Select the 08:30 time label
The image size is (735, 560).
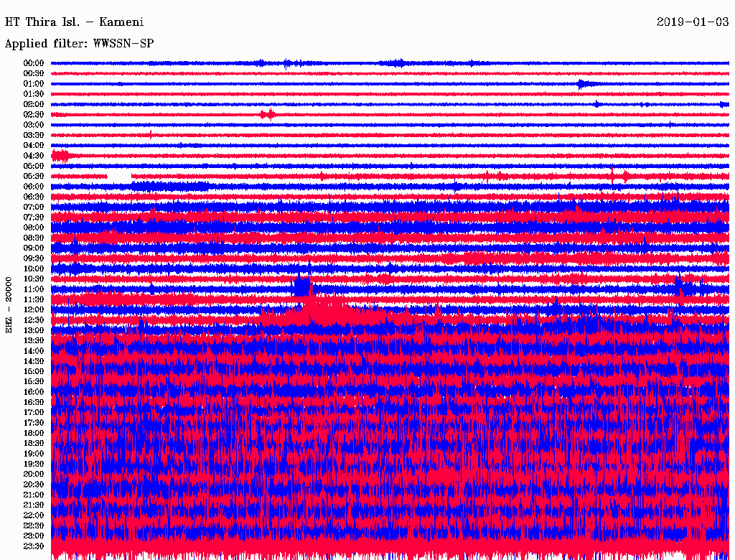[x=34, y=238]
